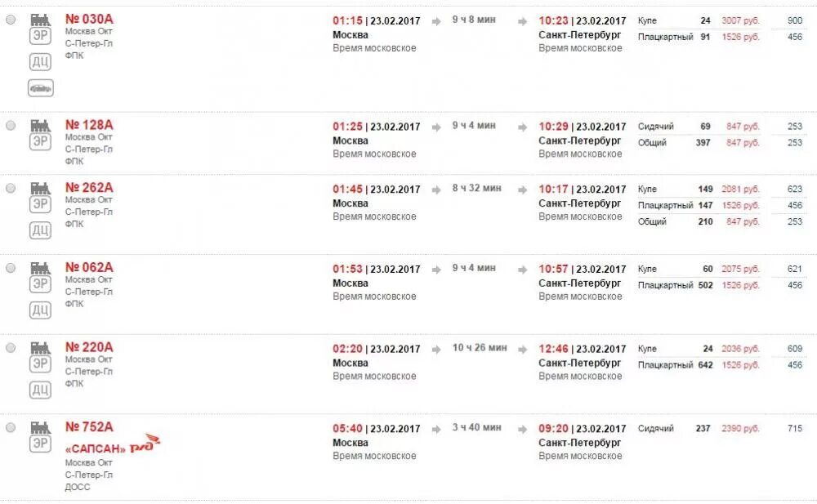Screen dimensions: 817x504
Task: Open train № 220А details link
Action: click(89, 347)
